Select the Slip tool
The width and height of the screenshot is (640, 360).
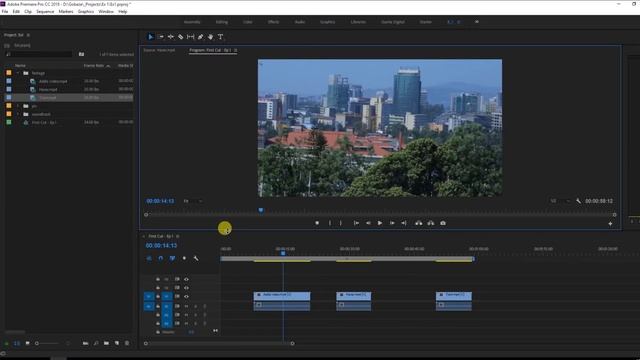pos(191,37)
